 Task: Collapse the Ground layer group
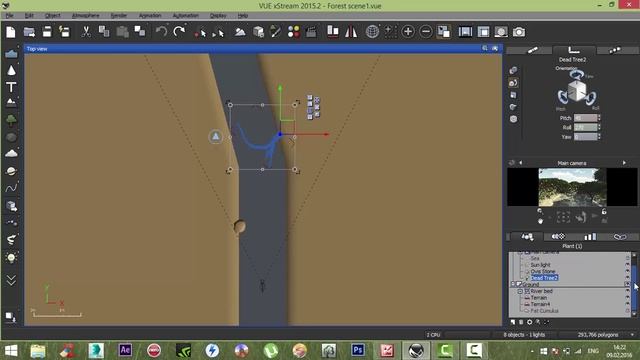513,284
